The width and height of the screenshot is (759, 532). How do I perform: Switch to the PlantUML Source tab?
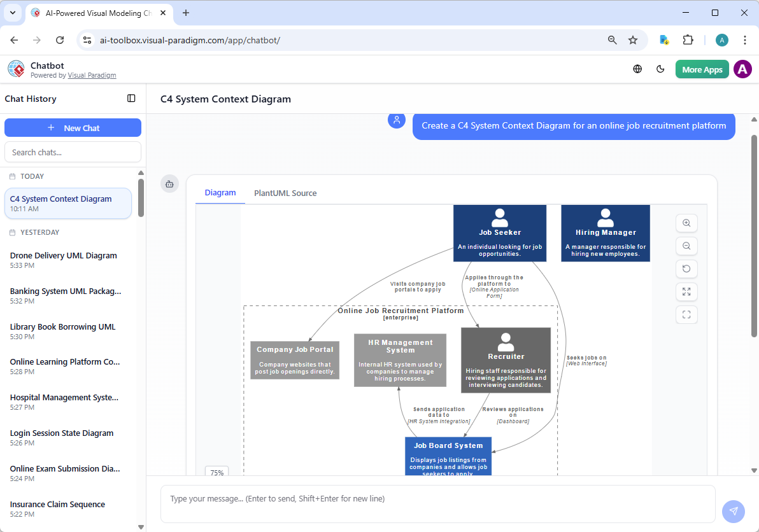pyautogui.click(x=285, y=193)
